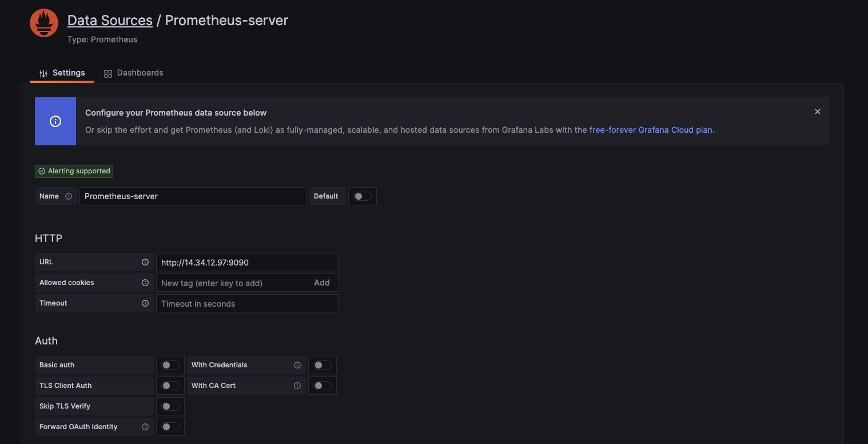Click the Alerting supported badge
Screen dimensions: 868x444
click(74, 171)
